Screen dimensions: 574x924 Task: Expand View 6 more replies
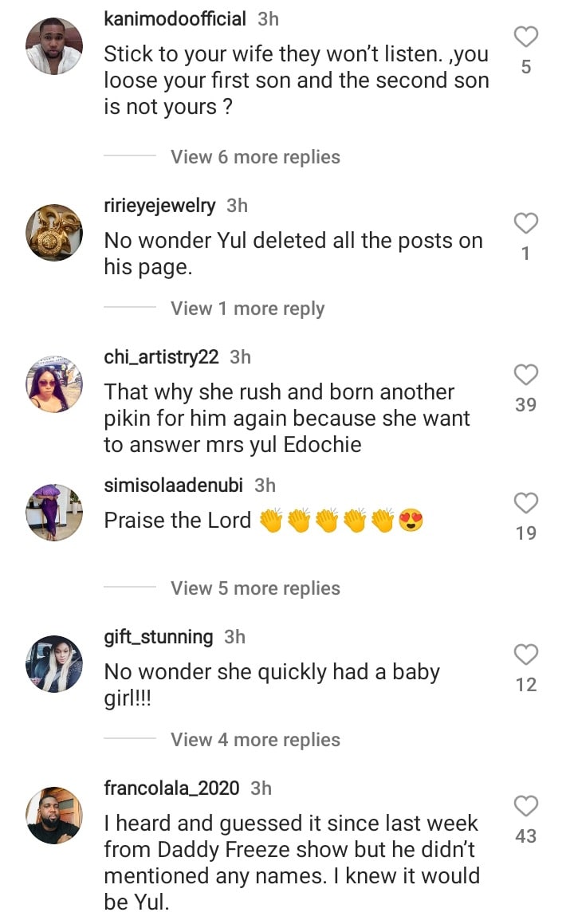(255, 157)
